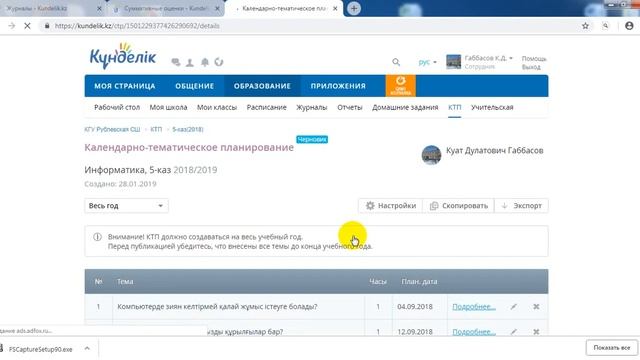The width and height of the screenshot is (640, 360).
Task: Click the orange promo icon in main menu
Action: click(400, 86)
